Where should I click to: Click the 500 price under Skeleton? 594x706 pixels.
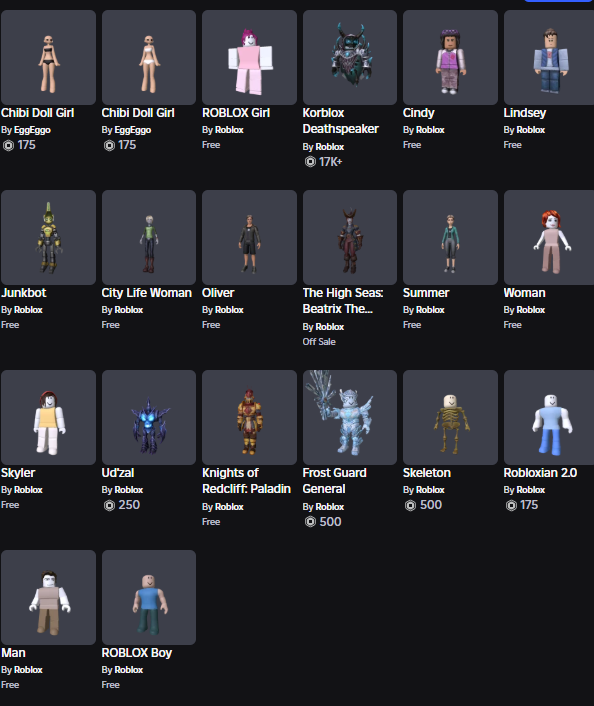431,505
